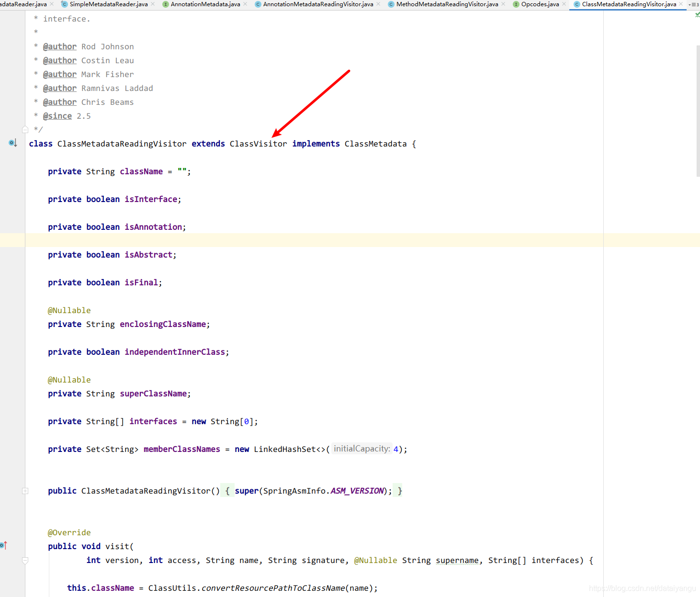Open the hidden tabs list dropdown
Image resolution: width=700 pixels, height=597 pixels.
[x=694, y=4]
